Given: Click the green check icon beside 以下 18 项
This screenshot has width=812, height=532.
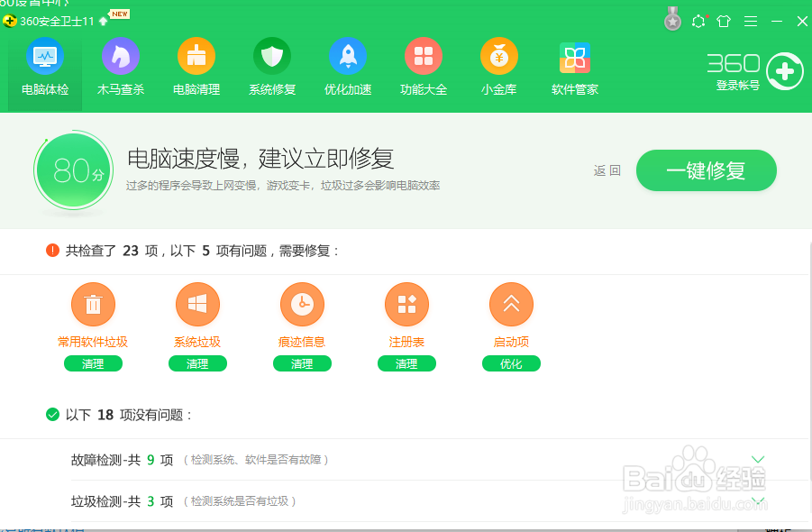Looking at the screenshot, I should click(52, 415).
